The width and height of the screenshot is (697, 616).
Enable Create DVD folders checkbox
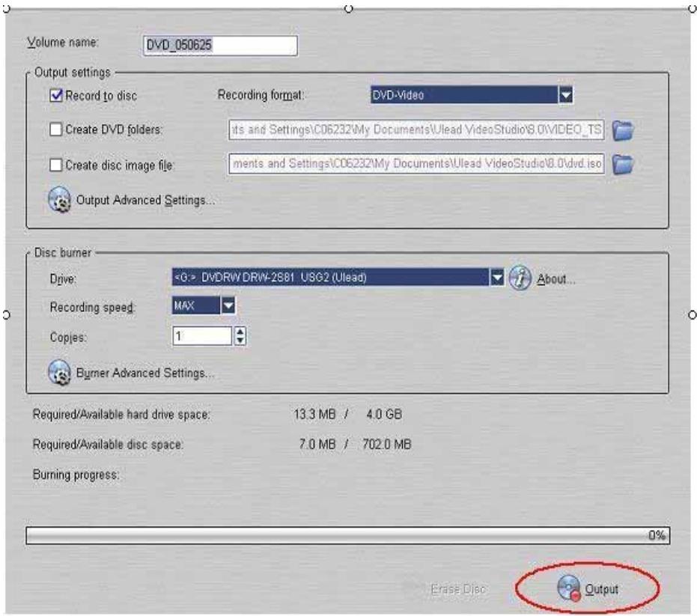point(55,129)
